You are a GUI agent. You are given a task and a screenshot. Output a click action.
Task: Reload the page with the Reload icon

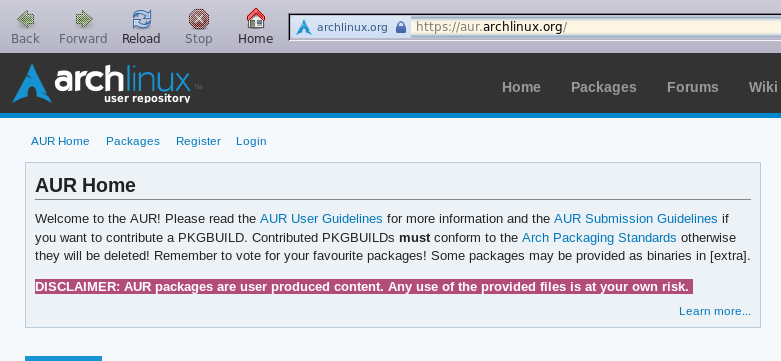(x=141, y=19)
